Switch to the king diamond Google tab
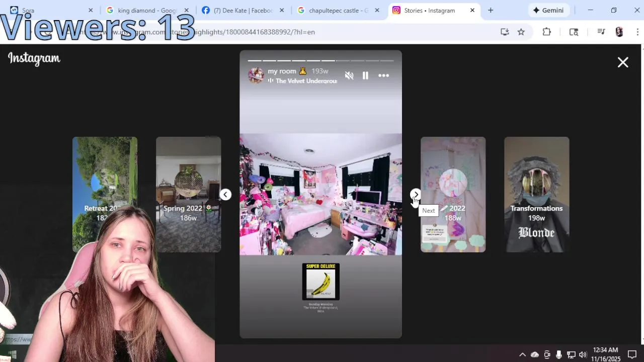Screen dimensions: 644x362 point(146,10)
